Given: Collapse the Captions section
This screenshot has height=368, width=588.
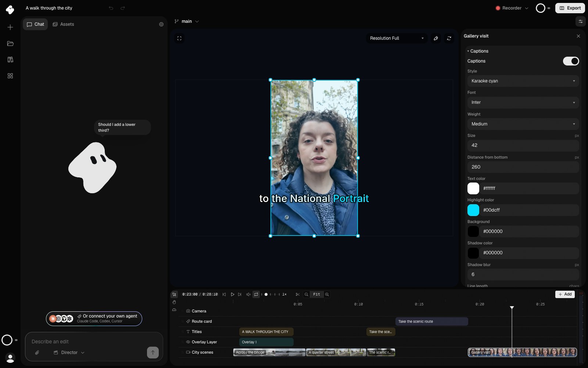Looking at the screenshot, I should pos(478,51).
